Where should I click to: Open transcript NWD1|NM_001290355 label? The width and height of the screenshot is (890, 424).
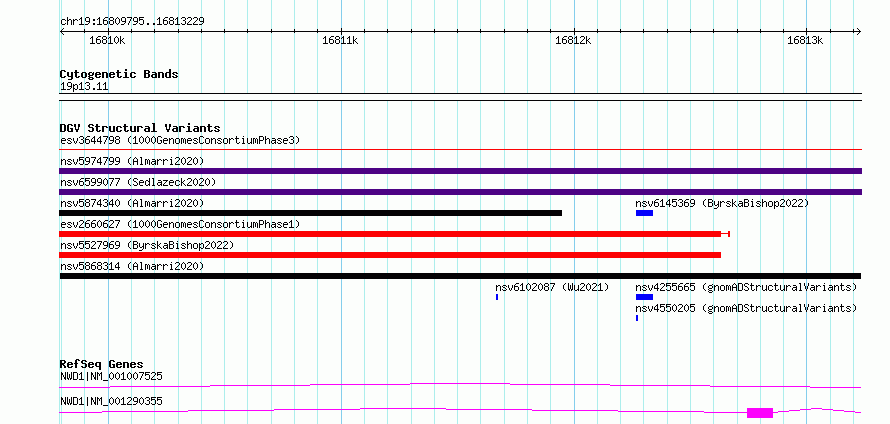[111, 401]
